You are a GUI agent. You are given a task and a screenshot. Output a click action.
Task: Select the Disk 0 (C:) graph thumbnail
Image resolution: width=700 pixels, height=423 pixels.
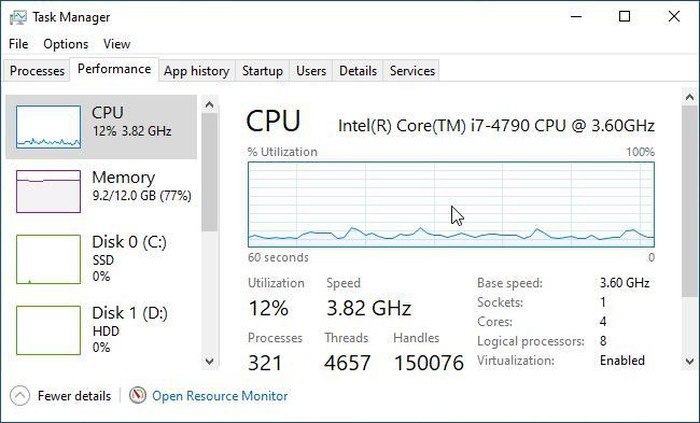point(48,259)
